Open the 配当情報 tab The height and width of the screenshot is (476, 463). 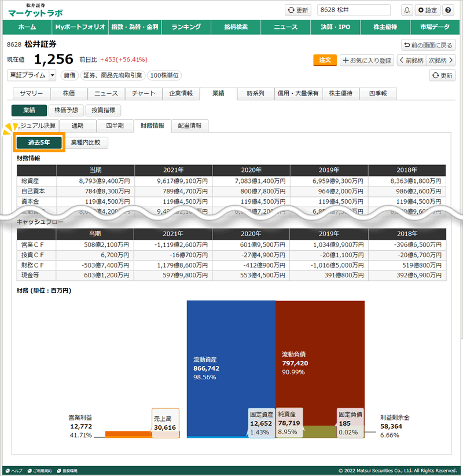coord(190,126)
